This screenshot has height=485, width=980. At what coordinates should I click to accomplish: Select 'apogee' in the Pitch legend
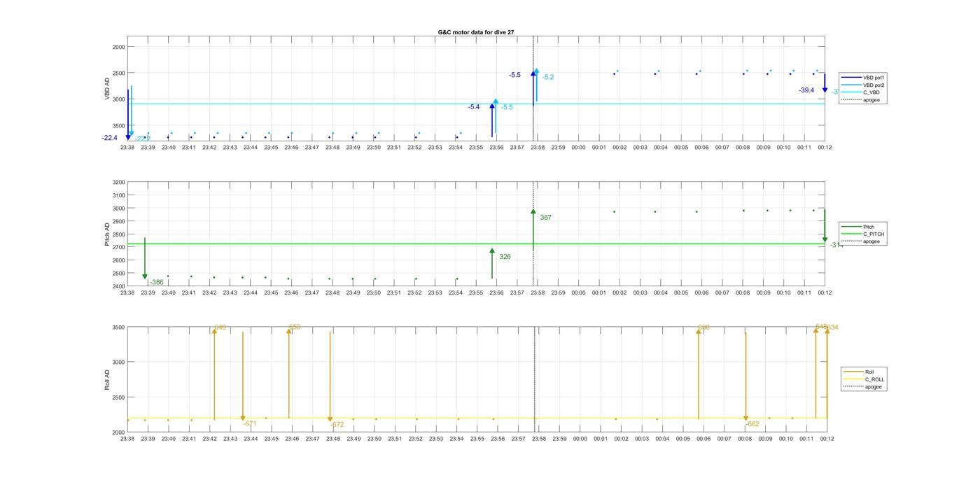click(864, 241)
